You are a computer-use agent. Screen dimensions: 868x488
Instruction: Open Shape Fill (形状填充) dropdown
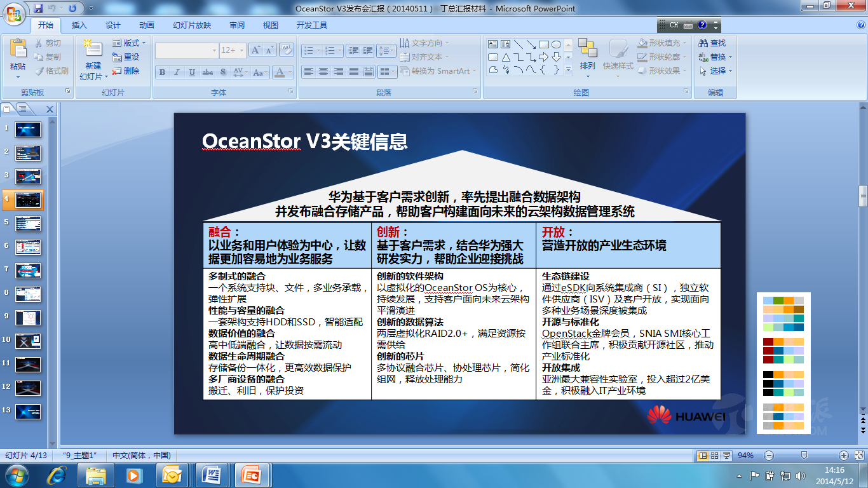663,43
